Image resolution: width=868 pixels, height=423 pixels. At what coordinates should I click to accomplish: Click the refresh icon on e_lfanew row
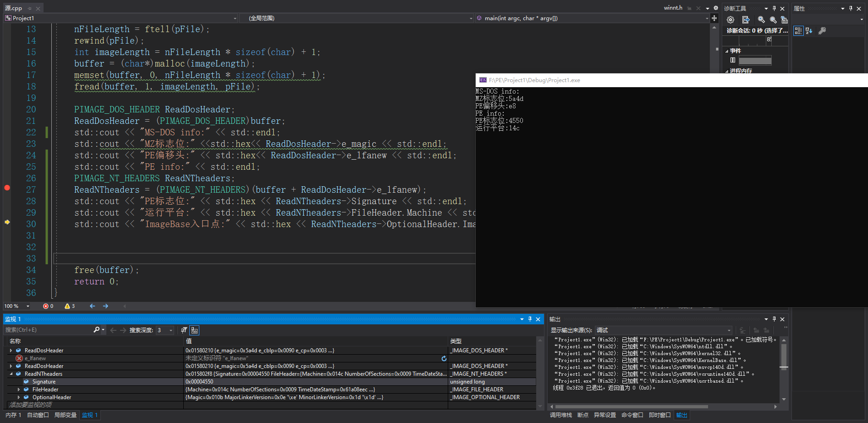444,358
